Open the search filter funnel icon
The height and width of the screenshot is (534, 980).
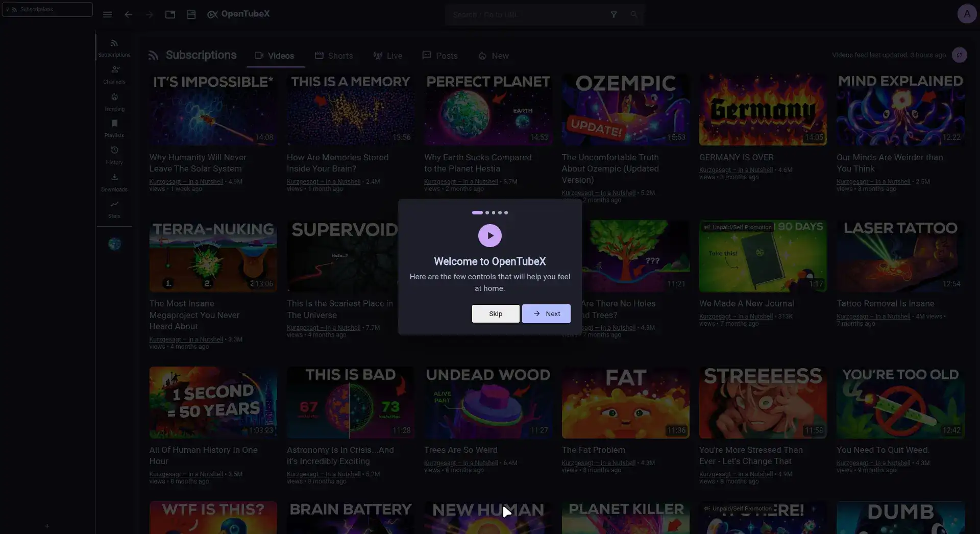click(x=614, y=15)
